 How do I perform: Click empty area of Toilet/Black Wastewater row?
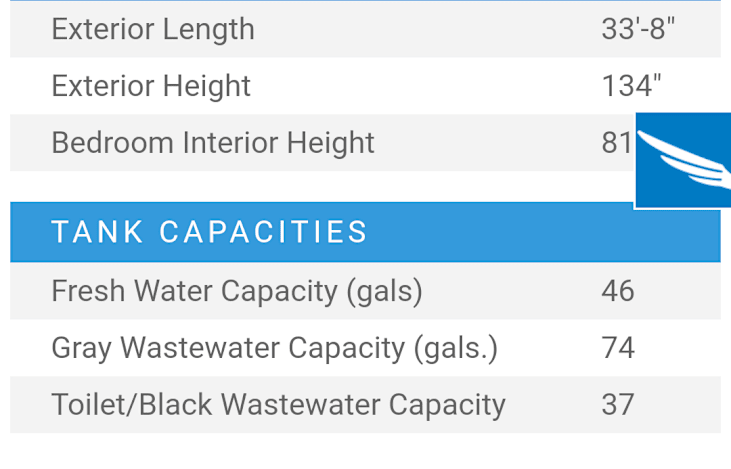point(555,404)
